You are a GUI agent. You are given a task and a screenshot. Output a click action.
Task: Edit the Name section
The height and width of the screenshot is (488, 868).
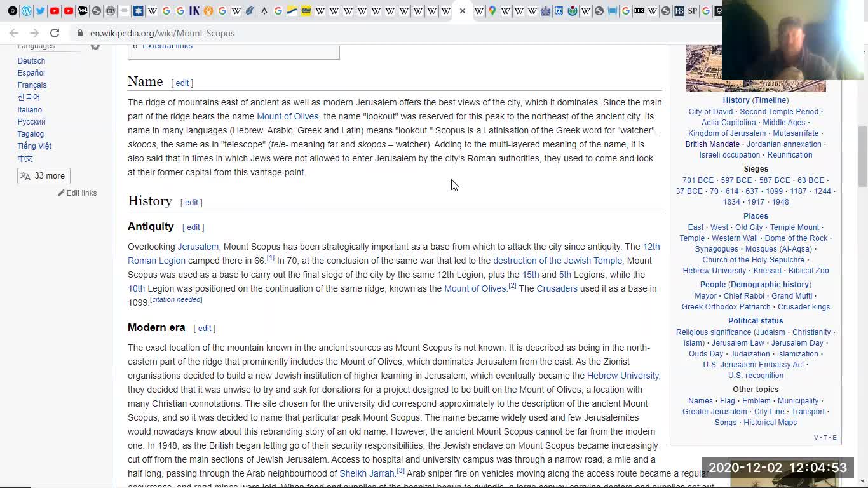[182, 83]
